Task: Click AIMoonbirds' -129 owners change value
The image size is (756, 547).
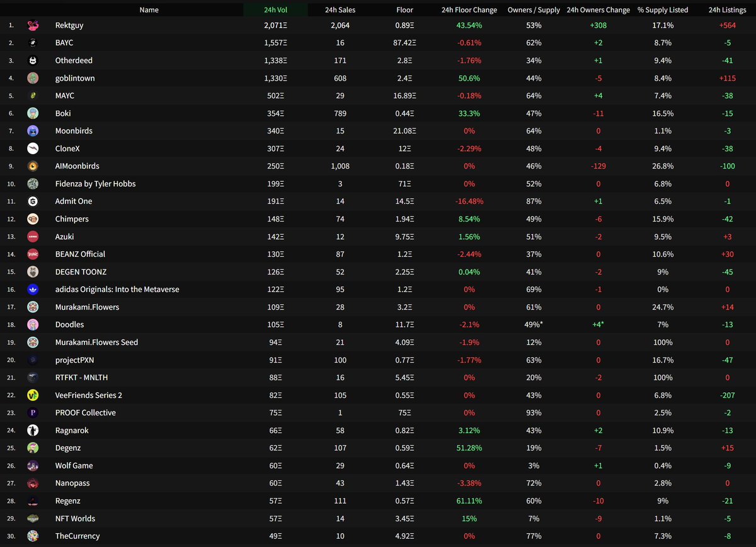Action: coord(598,166)
